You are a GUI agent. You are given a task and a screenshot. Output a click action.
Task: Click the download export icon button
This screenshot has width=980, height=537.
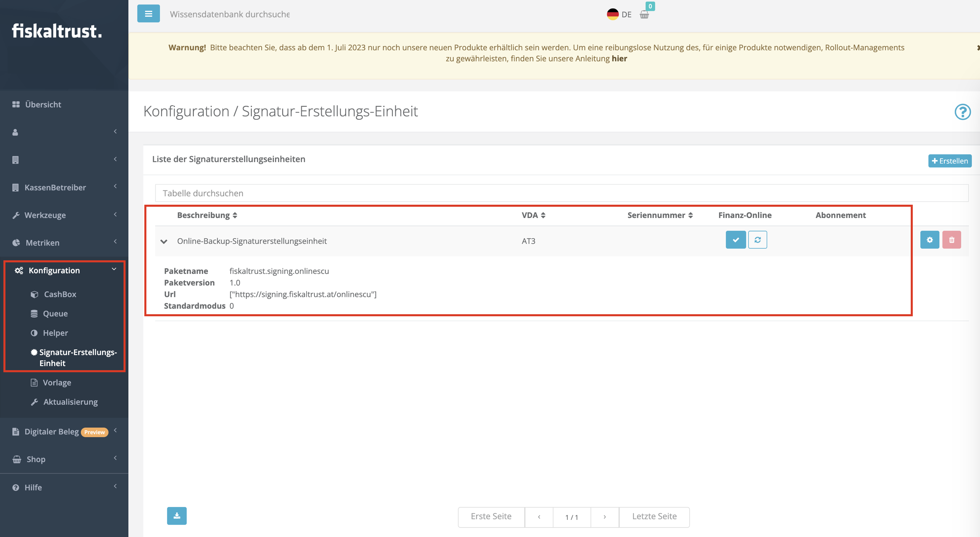click(177, 516)
